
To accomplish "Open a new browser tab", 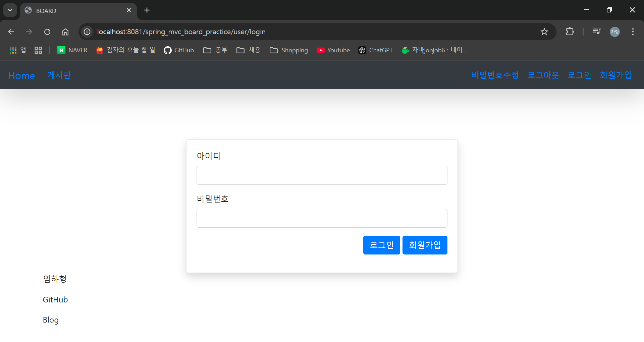I will pos(147,10).
